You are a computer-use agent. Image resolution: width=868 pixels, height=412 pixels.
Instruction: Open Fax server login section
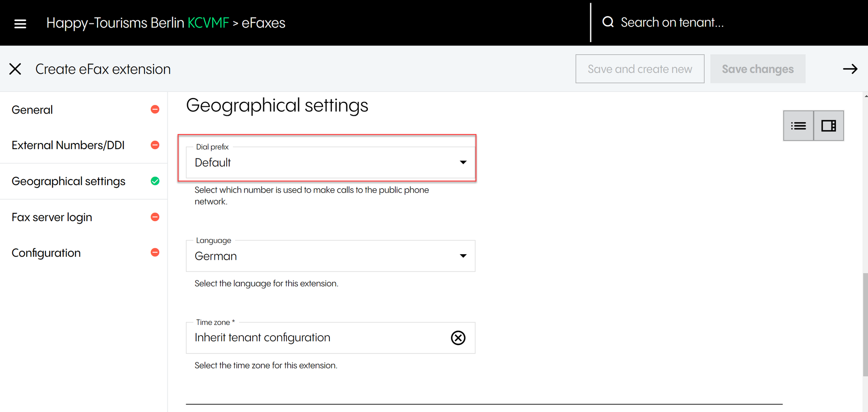point(52,217)
